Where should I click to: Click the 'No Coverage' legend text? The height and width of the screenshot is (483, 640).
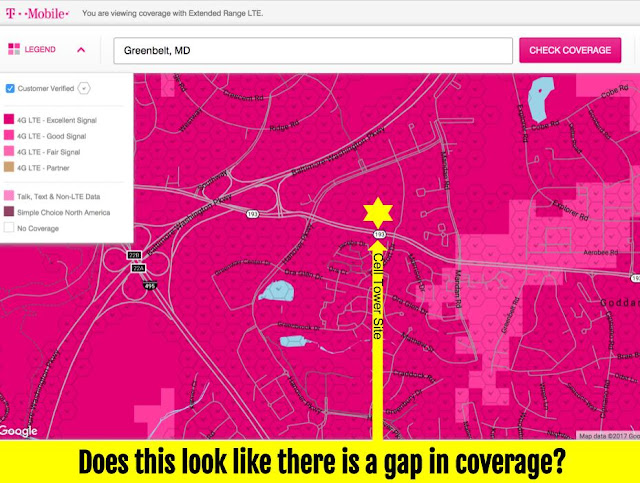(x=38, y=229)
